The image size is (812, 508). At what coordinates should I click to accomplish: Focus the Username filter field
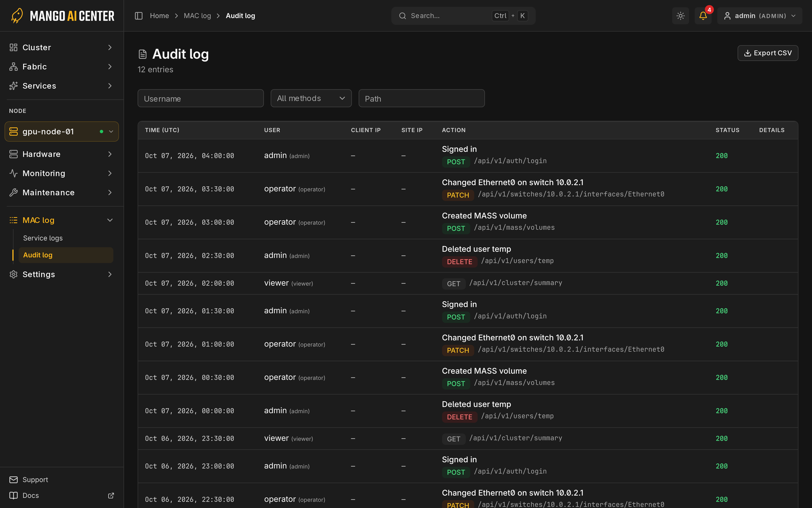[x=201, y=98]
